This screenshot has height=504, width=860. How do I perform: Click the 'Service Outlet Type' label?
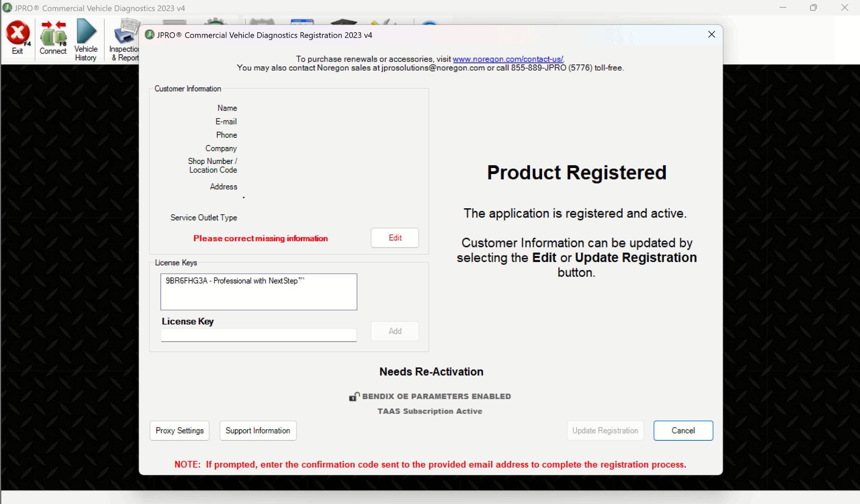[204, 218]
